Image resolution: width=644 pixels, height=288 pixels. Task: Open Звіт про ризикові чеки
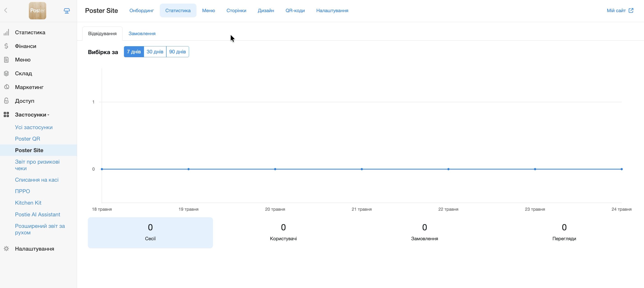(37, 165)
